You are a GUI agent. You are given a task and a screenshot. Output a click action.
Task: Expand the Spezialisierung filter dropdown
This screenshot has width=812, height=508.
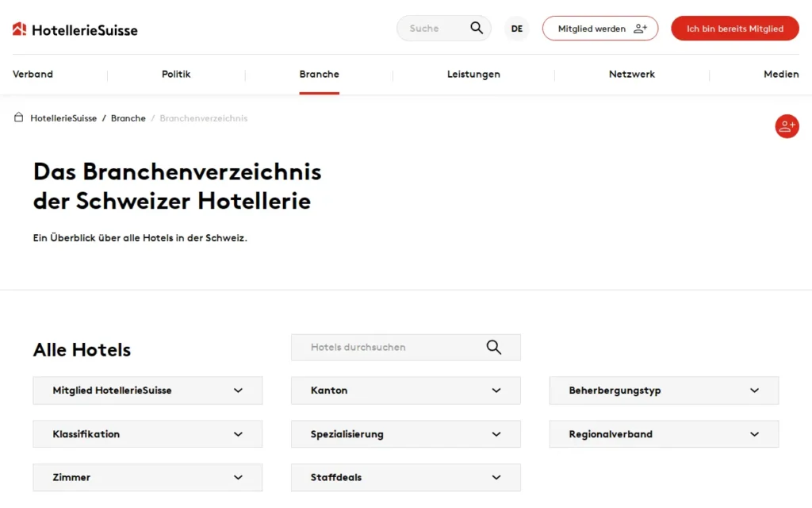405,434
